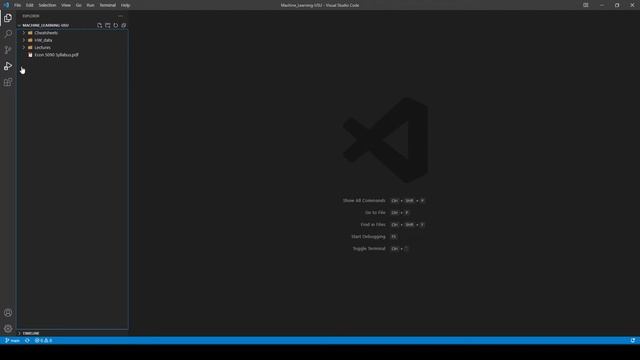Open the Run menu
The width and height of the screenshot is (640, 360).
[90, 5]
